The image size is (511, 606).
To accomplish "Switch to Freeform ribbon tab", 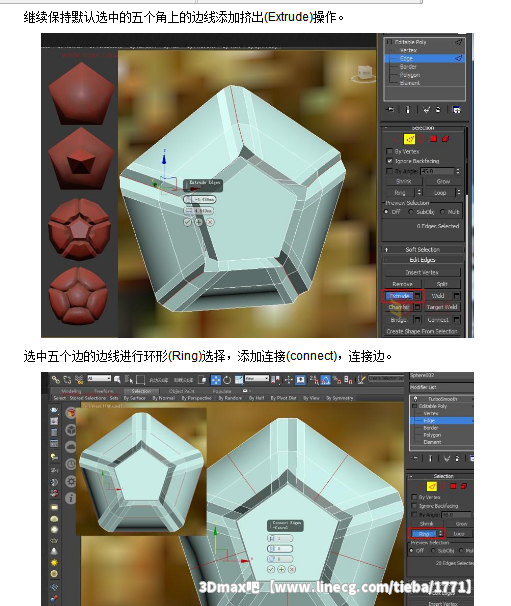I will [x=104, y=391].
